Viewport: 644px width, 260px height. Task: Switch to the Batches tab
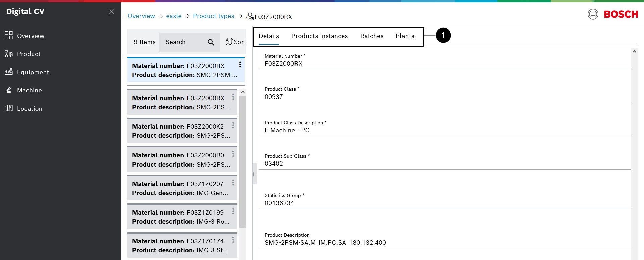[372, 36]
